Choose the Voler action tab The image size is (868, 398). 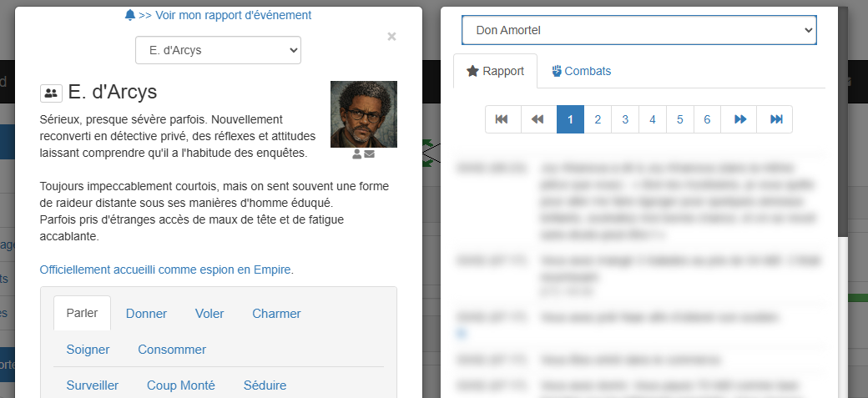[209, 314]
